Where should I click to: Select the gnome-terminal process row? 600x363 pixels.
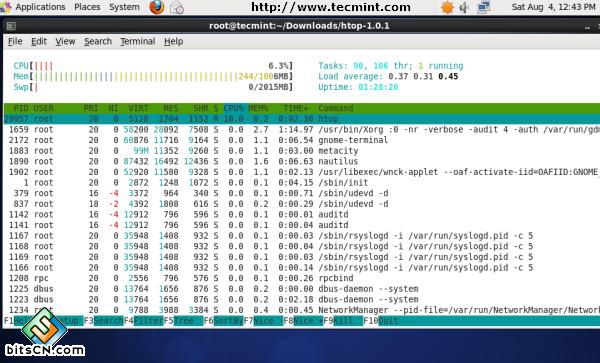point(302,140)
